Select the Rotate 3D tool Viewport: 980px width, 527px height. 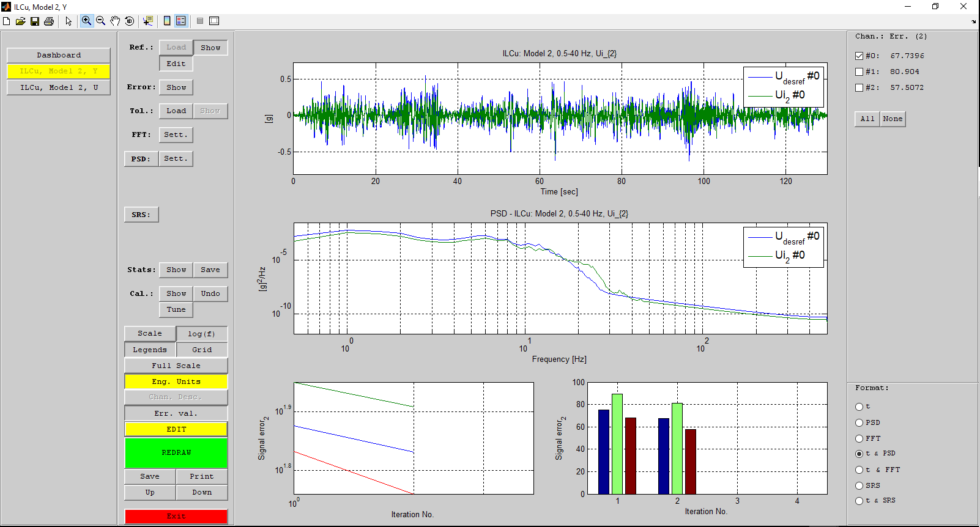click(x=129, y=21)
